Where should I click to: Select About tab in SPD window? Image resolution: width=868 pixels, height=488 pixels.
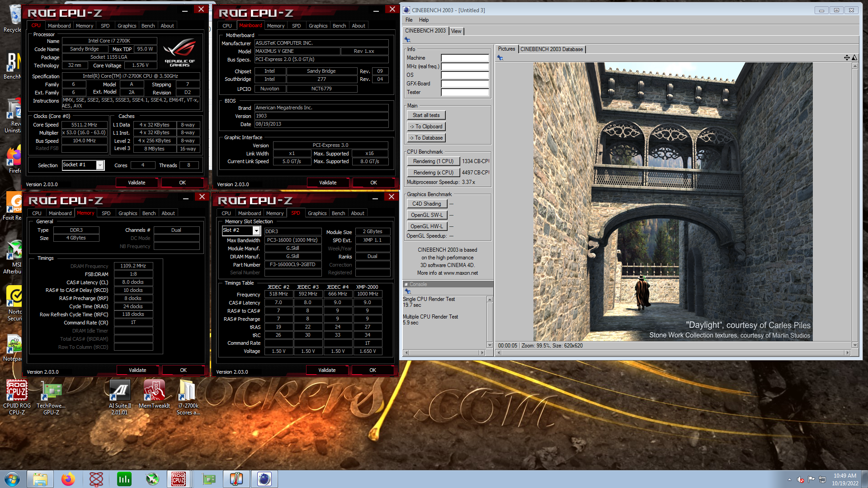coord(358,213)
